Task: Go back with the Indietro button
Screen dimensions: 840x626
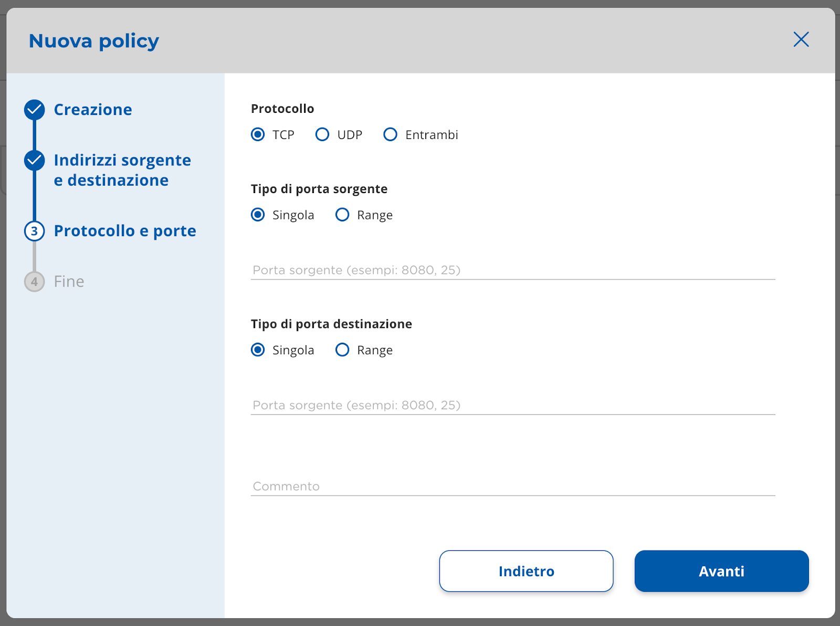Action: click(x=526, y=571)
